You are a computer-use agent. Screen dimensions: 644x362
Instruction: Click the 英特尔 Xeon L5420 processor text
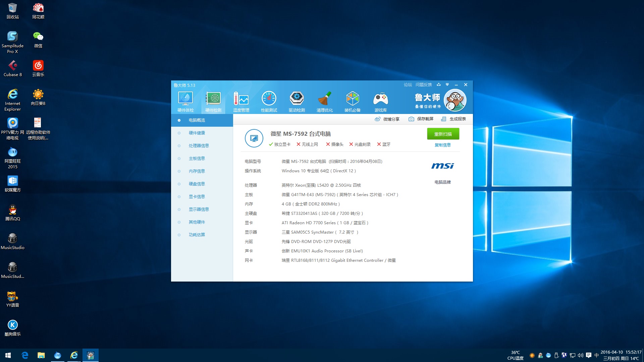pos(321,185)
